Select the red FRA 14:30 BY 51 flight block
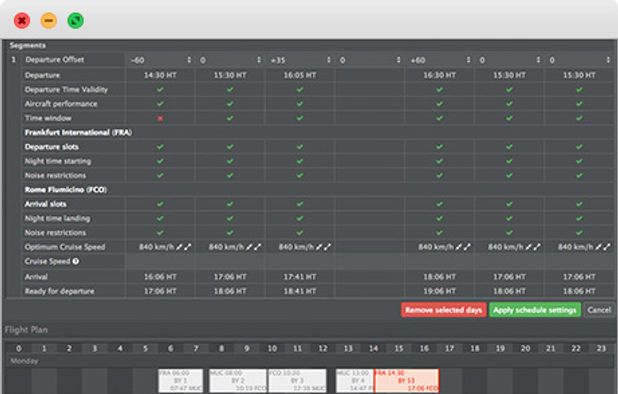The image size is (618, 394). (x=406, y=381)
